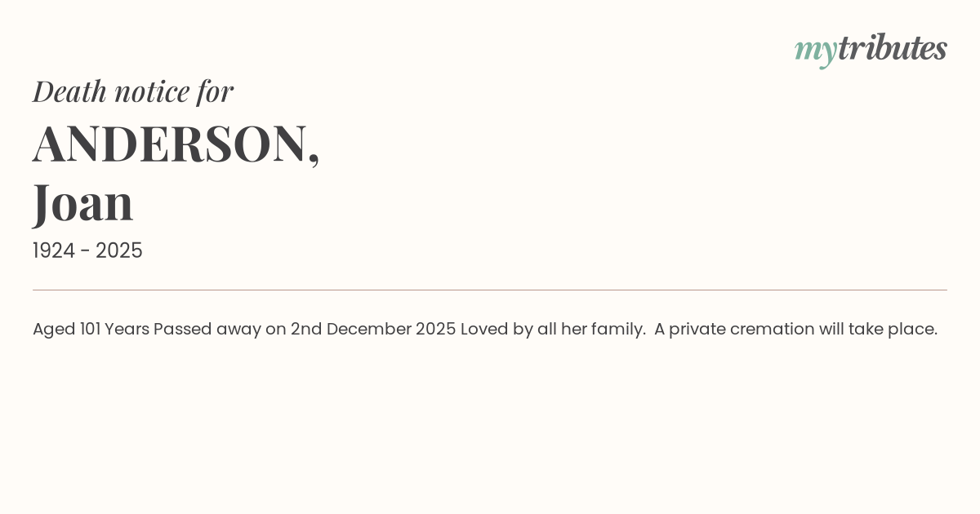Click the birth year 1924
The image size is (980, 514).
point(56,250)
